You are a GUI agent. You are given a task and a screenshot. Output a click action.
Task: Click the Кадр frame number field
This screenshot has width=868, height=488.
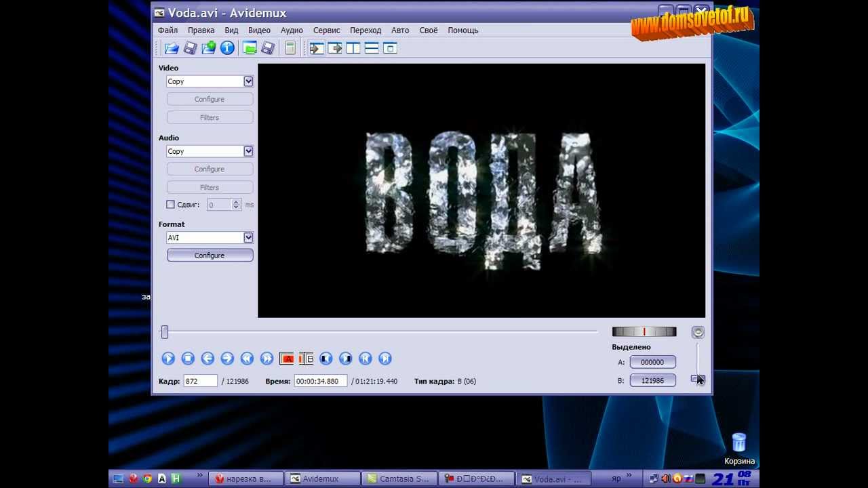(200, 381)
